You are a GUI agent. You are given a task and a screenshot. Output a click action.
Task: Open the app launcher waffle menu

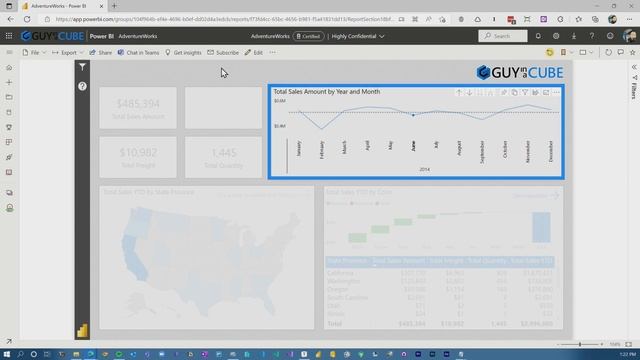pyautogui.click(x=9, y=36)
